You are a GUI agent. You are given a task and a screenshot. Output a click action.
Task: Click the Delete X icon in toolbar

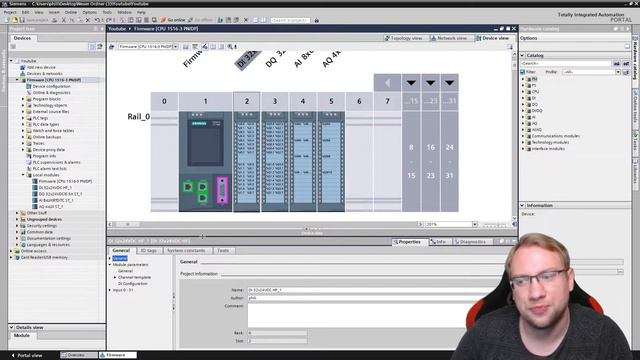pyautogui.click(x=87, y=20)
